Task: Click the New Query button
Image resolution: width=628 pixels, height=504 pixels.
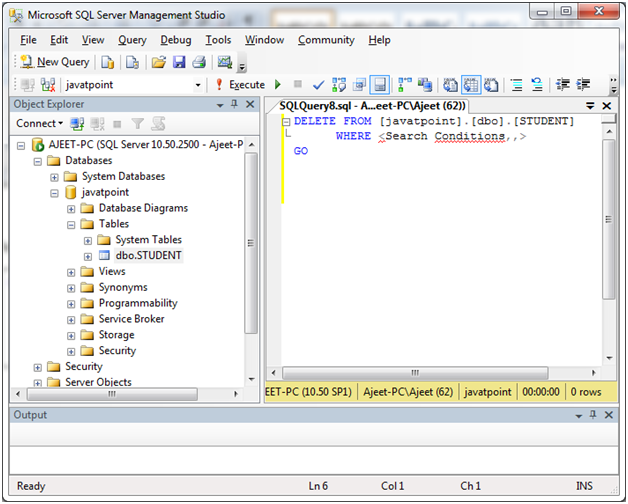Action: [x=55, y=62]
